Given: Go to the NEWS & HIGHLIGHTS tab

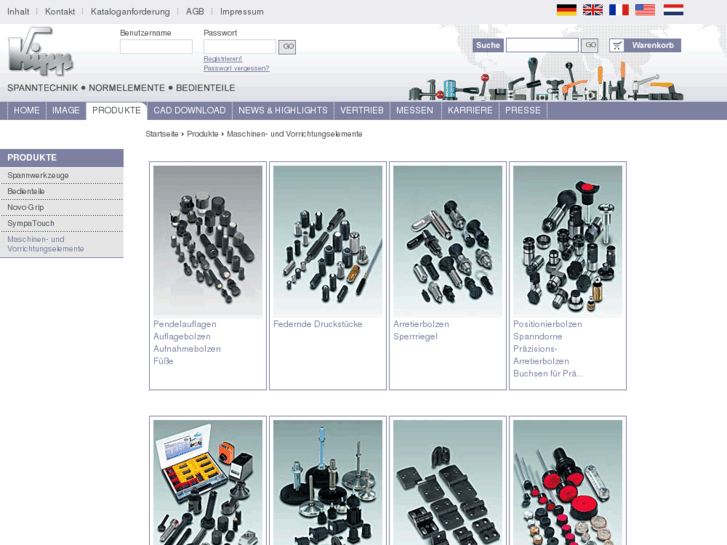Looking at the screenshot, I should [283, 110].
